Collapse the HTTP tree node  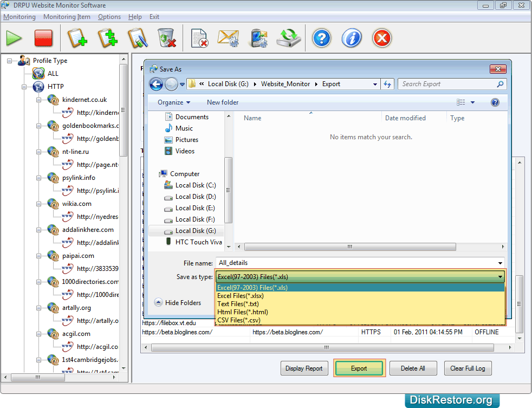point(24,87)
